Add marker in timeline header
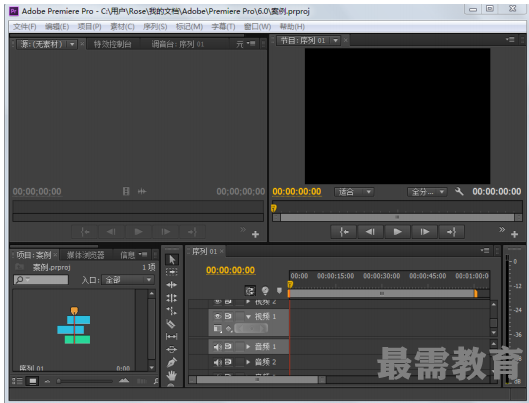529x403 pixels. [x=279, y=290]
